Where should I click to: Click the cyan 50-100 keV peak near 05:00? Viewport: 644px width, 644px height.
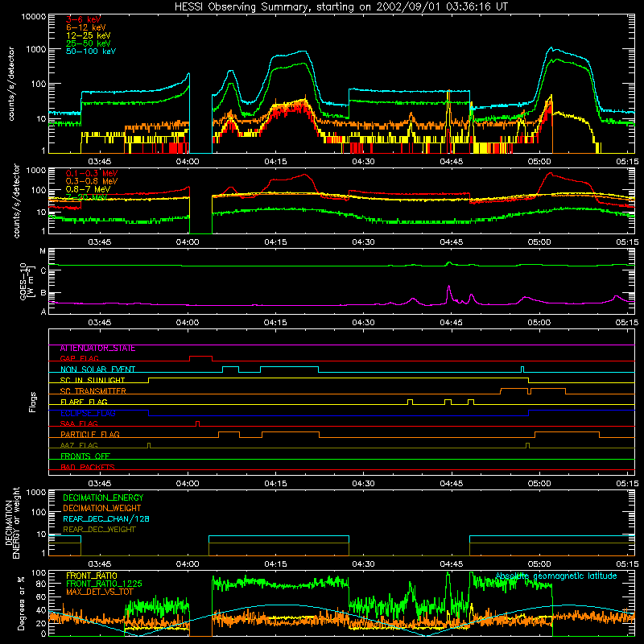pos(551,48)
